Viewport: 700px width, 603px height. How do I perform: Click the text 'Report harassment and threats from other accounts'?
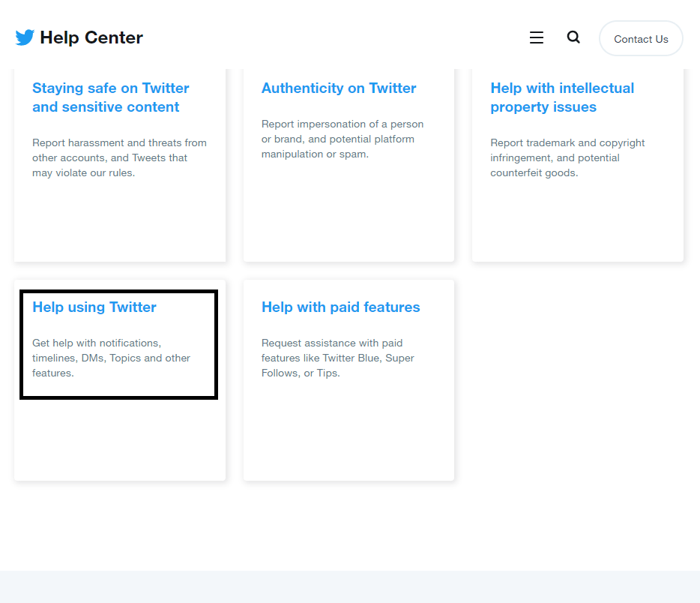click(119, 150)
